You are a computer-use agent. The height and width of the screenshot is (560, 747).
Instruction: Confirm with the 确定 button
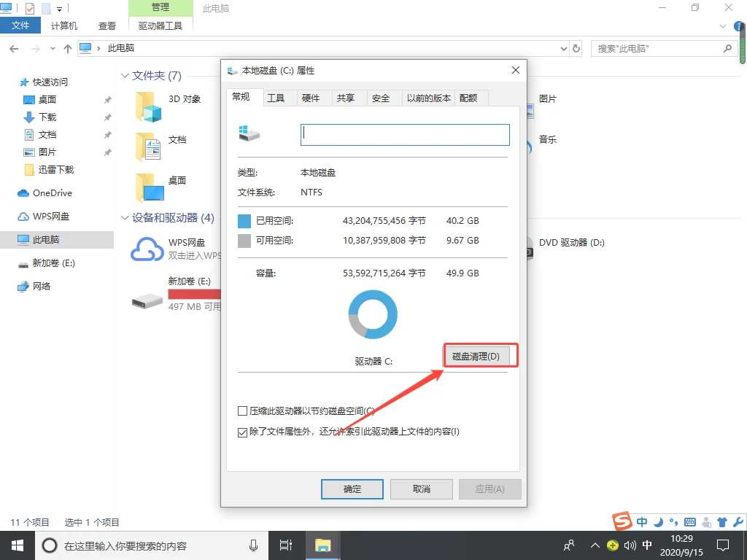coord(352,489)
